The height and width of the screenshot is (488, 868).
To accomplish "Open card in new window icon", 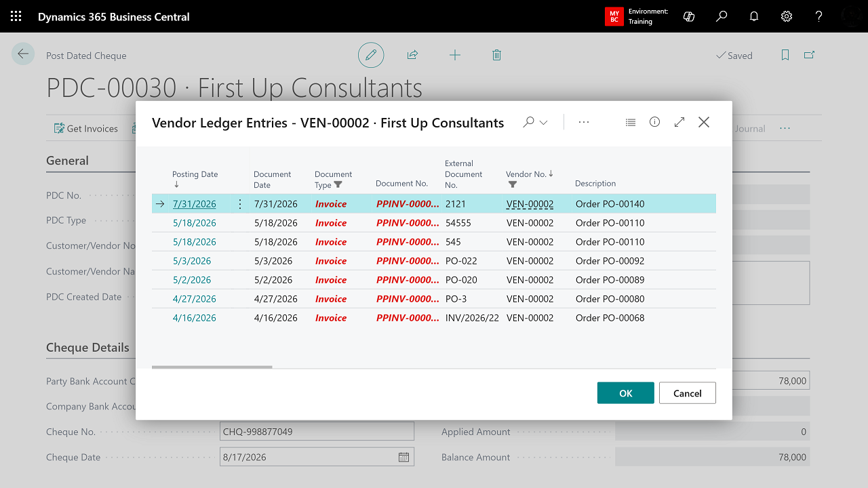I will (809, 56).
